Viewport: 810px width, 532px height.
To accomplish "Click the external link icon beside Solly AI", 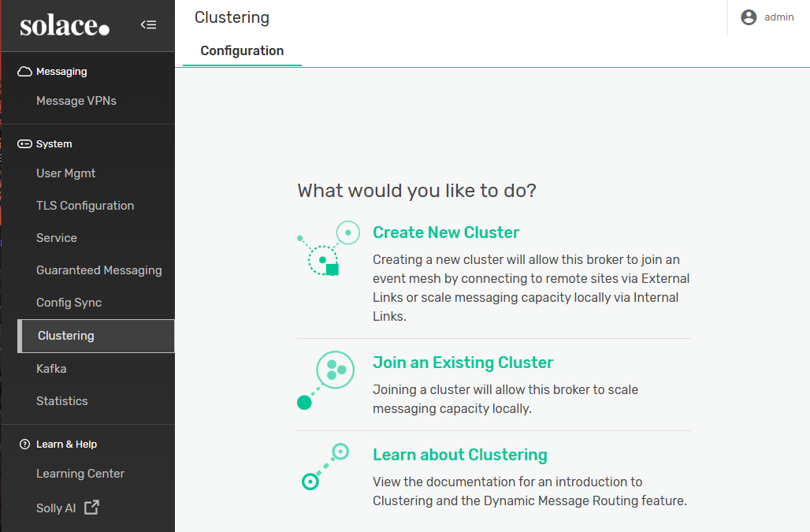I will (91, 508).
